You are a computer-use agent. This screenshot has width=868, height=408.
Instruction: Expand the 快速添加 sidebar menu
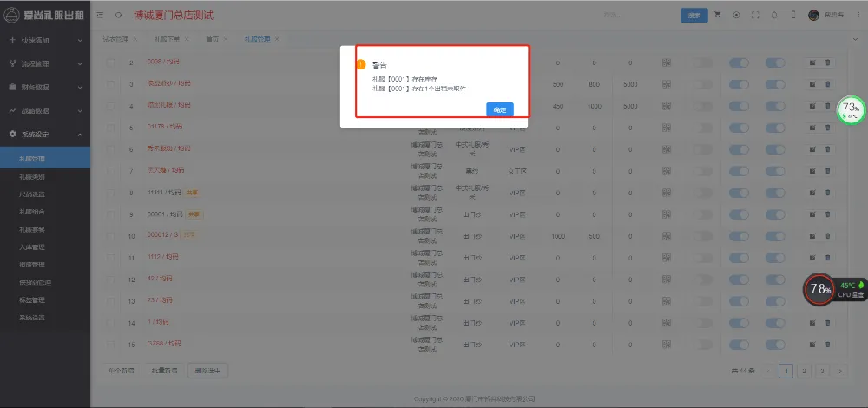coord(43,40)
